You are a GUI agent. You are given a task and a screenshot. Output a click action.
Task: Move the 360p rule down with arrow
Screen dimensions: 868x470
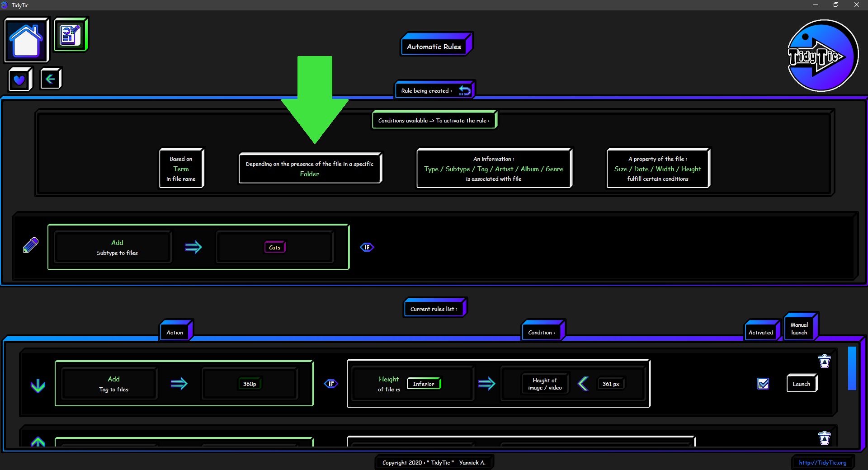38,385
